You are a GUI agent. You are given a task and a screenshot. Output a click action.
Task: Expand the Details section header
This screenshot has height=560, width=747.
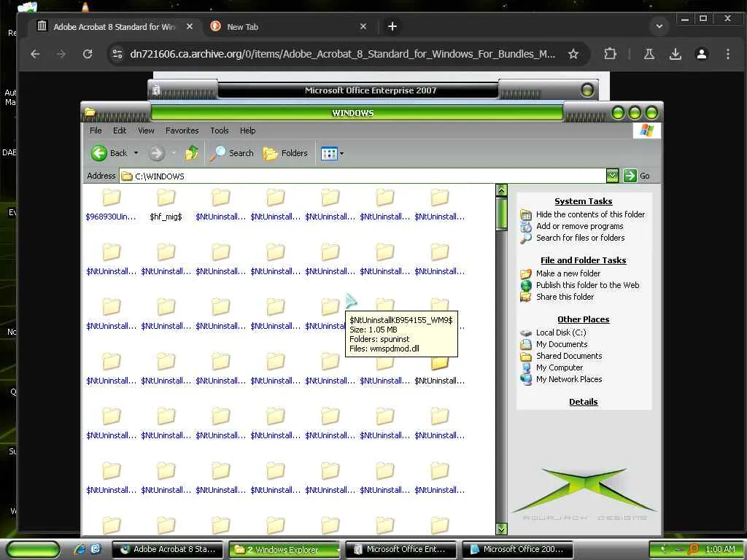point(583,402)
